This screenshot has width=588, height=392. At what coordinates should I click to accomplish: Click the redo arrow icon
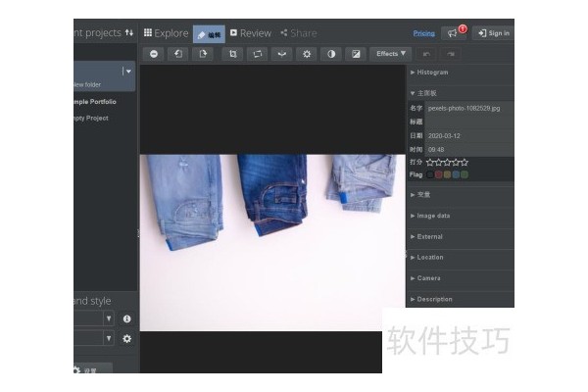[451, 54]
